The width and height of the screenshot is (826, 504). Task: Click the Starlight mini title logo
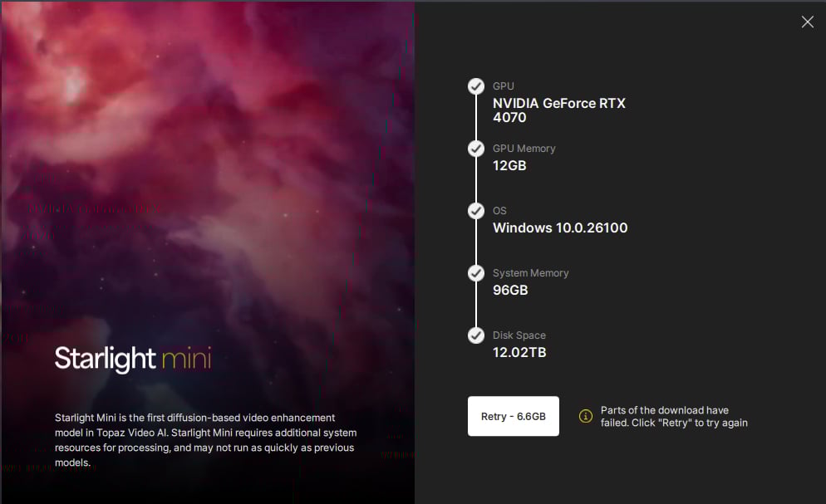133,359
